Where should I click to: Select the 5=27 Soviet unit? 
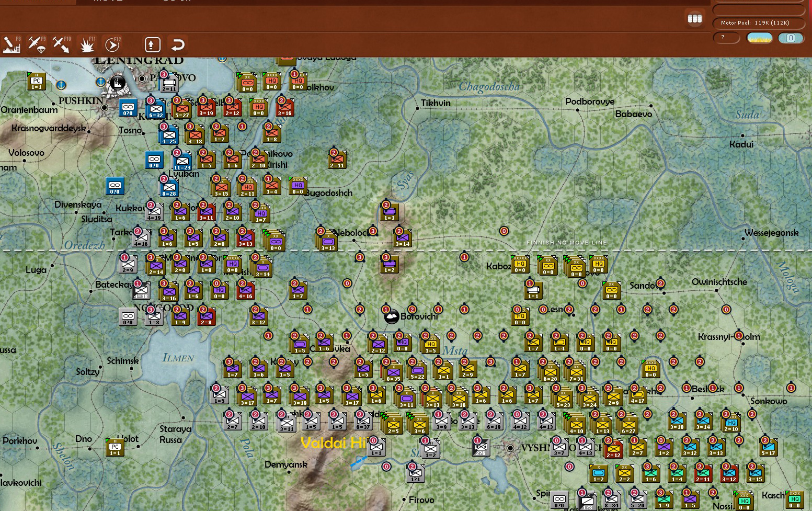coord(181,109)
